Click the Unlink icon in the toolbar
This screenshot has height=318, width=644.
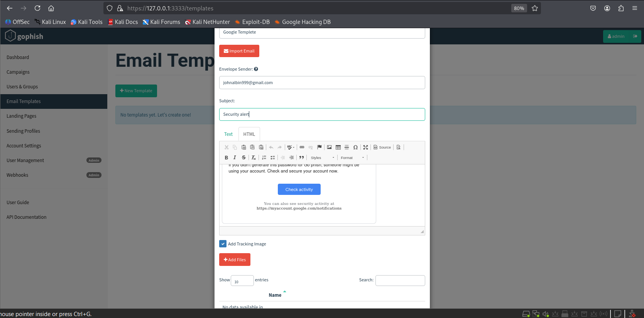[311, 147]
